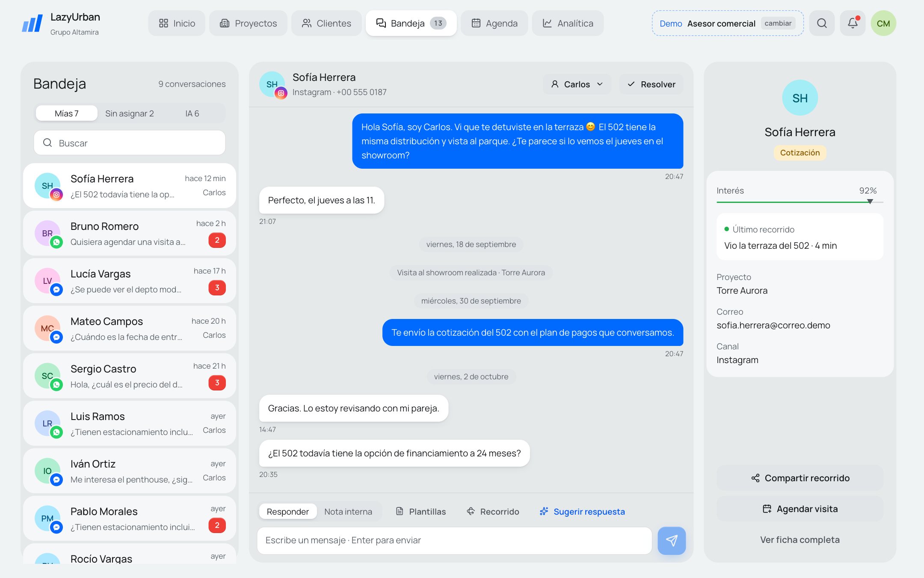Screen dimensions: 924x578
Task: Click the unread count 13 on Bandeja
Action: click(x=438, y=23)
